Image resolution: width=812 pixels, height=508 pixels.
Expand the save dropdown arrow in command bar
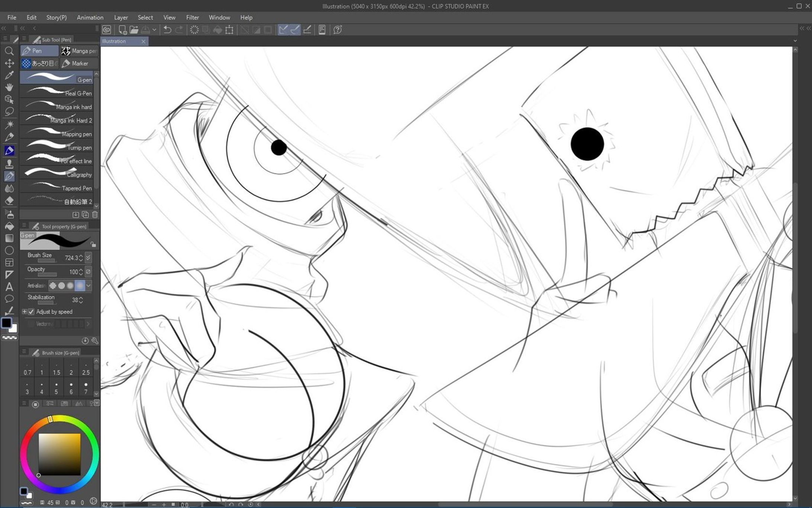154,30
